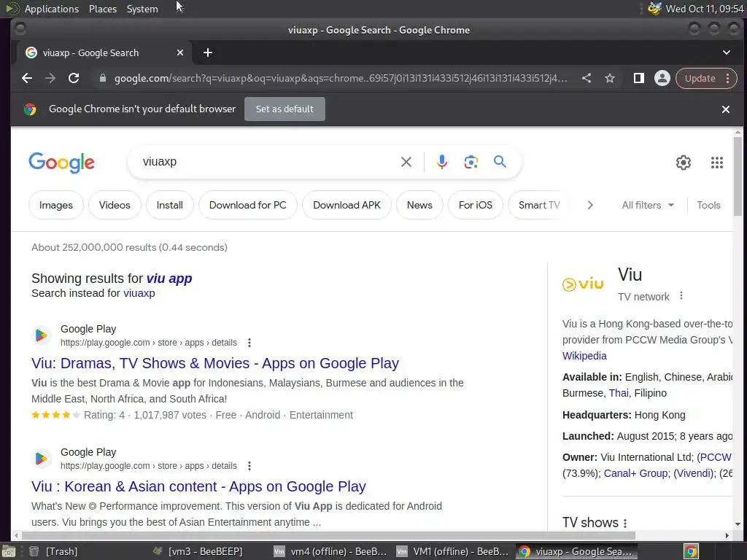Switch to vm4 (offline) BeeBEEP window
Image resolution: width=747 pixels, height=560 pixels.
pos(330,551)
